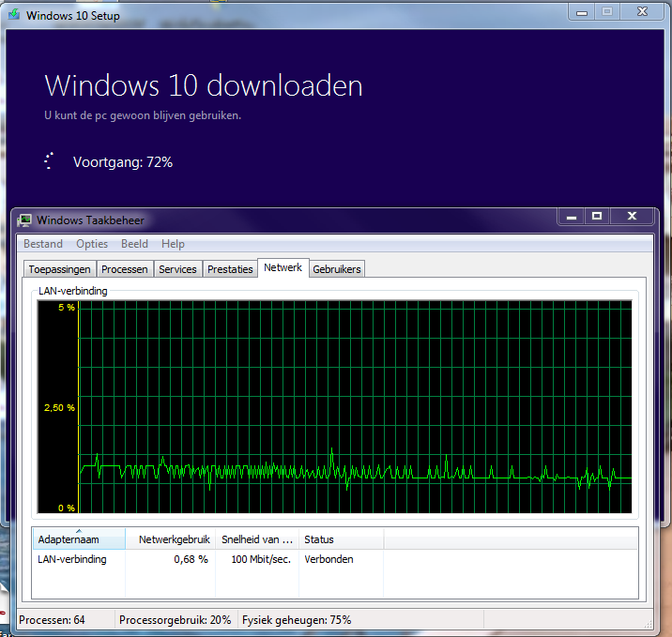Sort adapters by Adapternaam column header
The width and height of the screenshot is (672, 637).
pos(79,539)
